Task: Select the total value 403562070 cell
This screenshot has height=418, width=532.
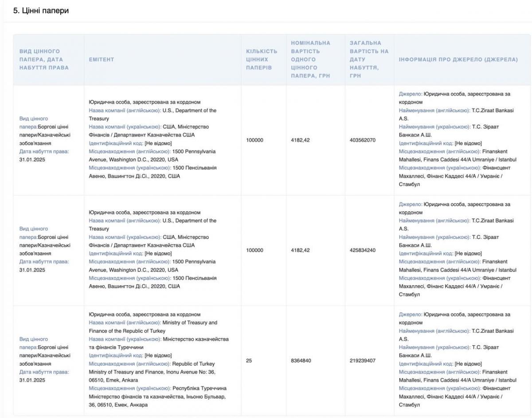Action: click(363, 140)
